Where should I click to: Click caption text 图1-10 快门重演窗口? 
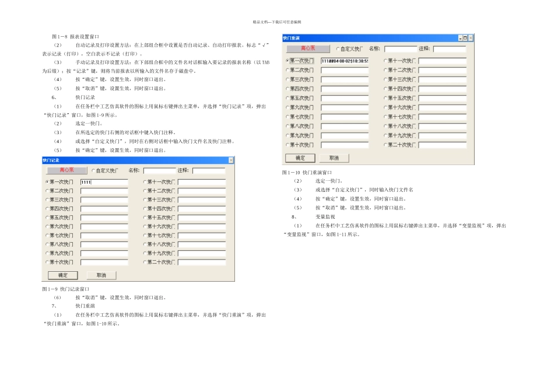307,173
